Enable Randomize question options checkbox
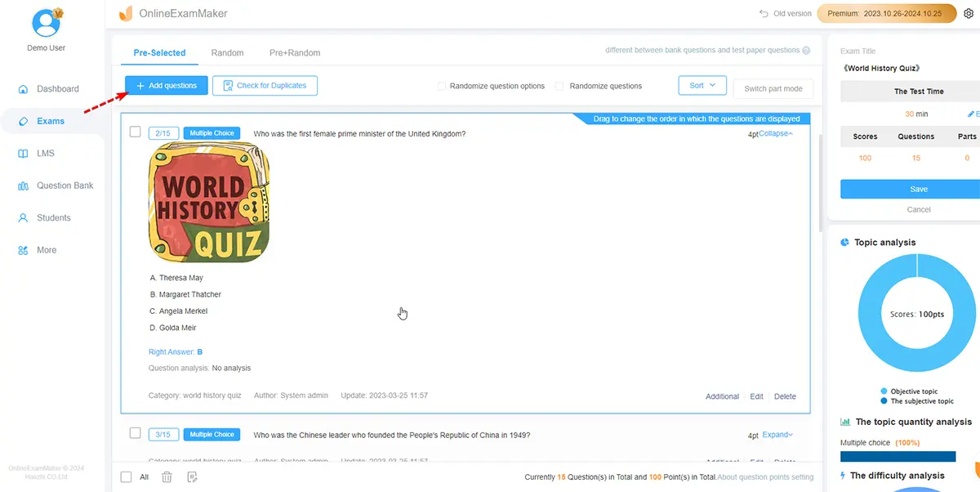The width and height of the screenshot is (980, 492). tap(442, 86)
